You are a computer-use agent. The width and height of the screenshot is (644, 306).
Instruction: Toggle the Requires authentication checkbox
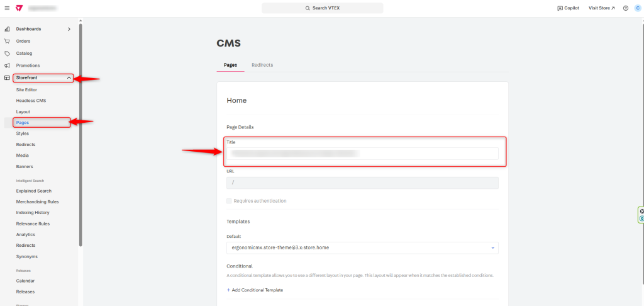point(230,201)
